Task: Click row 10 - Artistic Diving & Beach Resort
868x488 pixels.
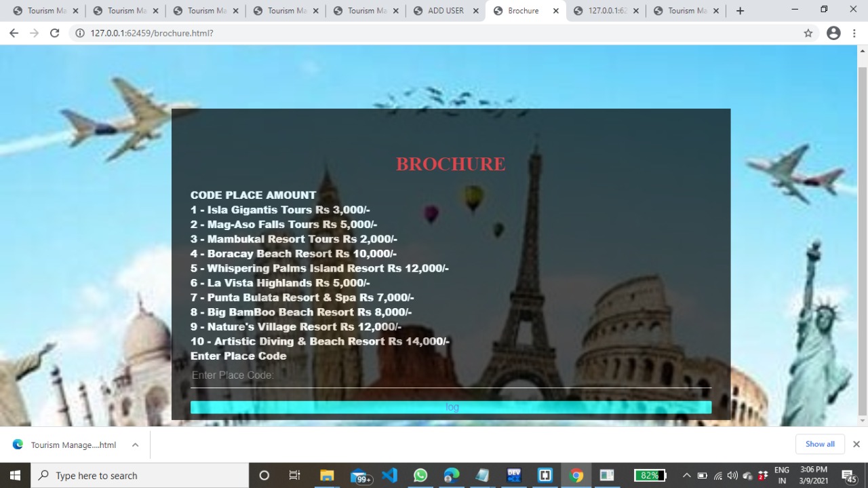Action: click(320, 341)
